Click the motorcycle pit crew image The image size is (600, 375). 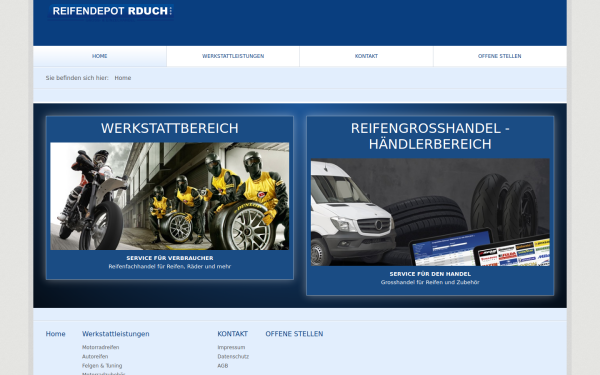click(x=170, y=196)
